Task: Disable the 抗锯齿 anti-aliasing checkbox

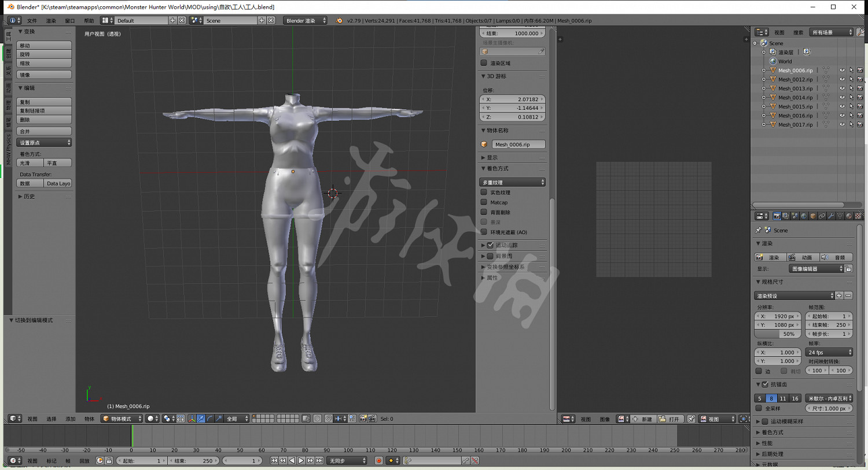Action: (x=765, y=384)
